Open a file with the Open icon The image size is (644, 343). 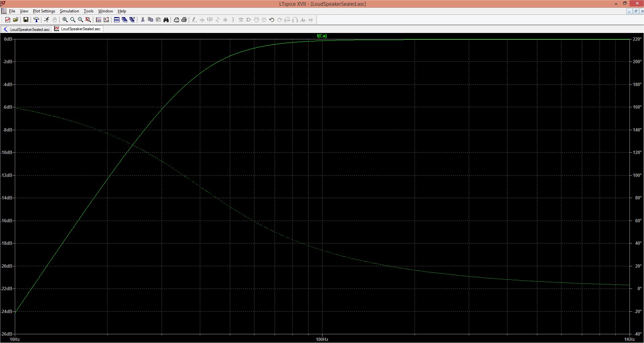pos(15,20)
